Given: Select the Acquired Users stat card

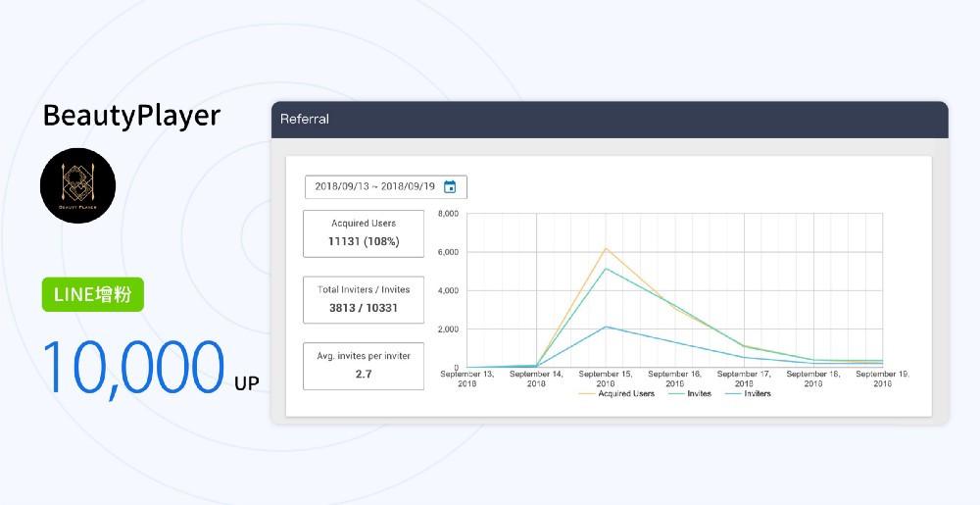Looking at the screenshot, I should click(x=364, y=233).
